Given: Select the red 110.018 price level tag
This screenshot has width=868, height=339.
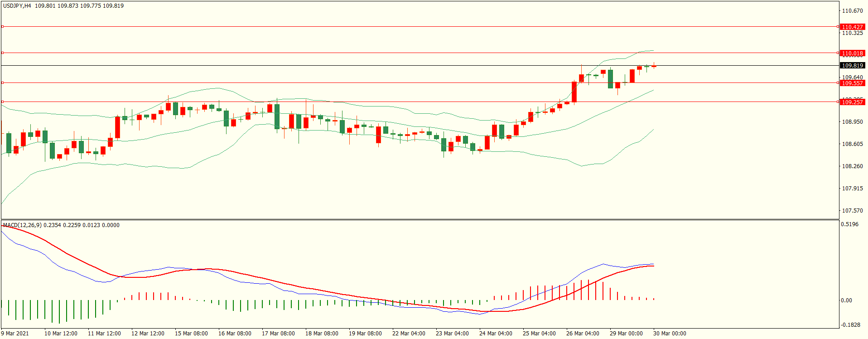Looking at the screenshot, I should [x=852, y=53].
